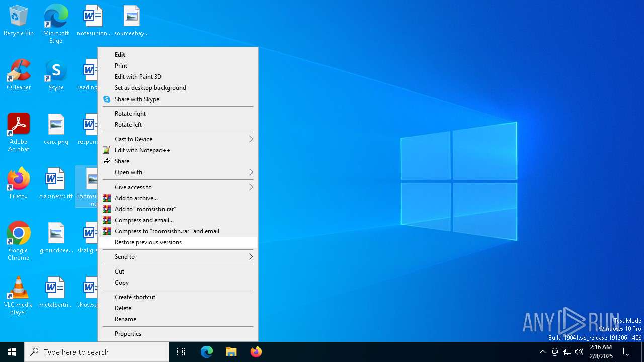Expand the Cast to Device submenu arrow
This screenshot has height=362, width=644.
(x=251, y=139)
